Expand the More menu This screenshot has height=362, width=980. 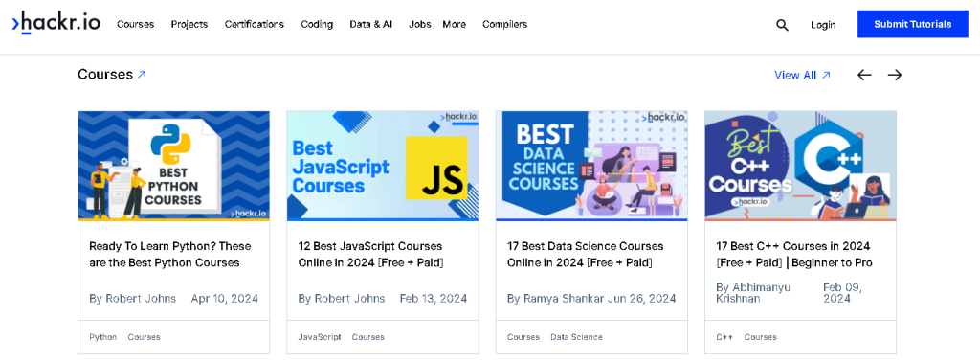pos(455,24)
